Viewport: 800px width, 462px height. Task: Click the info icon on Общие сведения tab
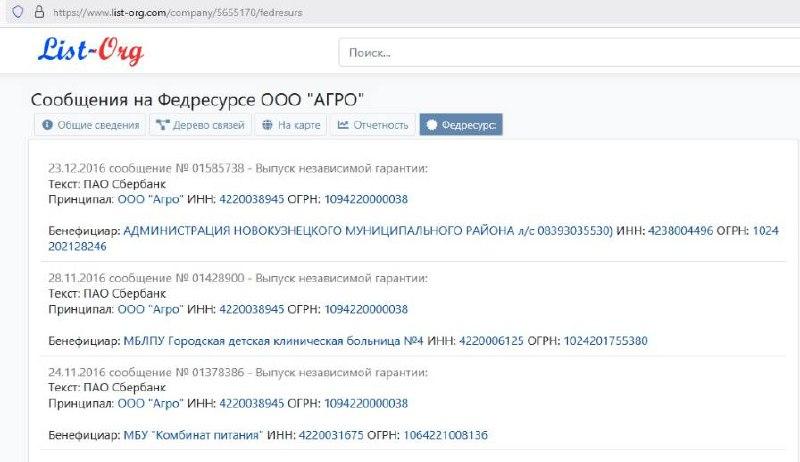click(47, 125)
